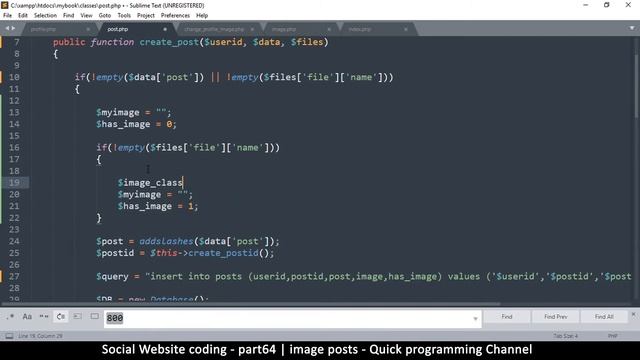640x360 pixels.
Task: Open the Edit menu
Action: (x=23, y=16)
